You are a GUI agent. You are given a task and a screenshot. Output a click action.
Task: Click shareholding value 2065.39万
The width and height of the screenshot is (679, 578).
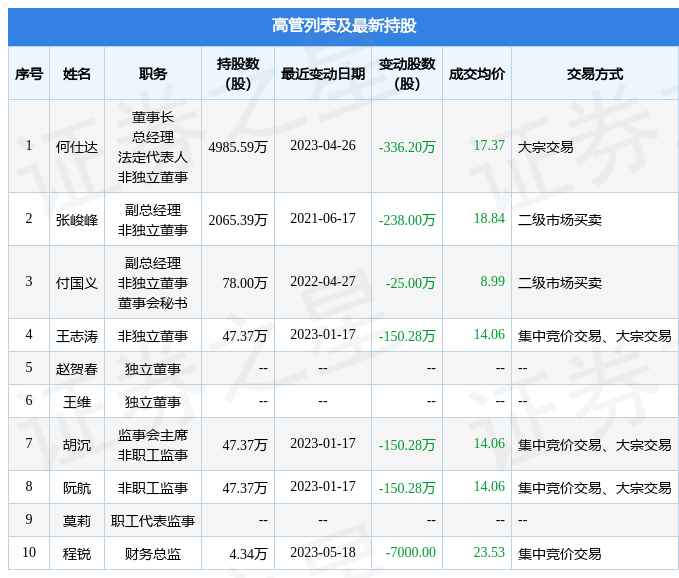[238, 220]
